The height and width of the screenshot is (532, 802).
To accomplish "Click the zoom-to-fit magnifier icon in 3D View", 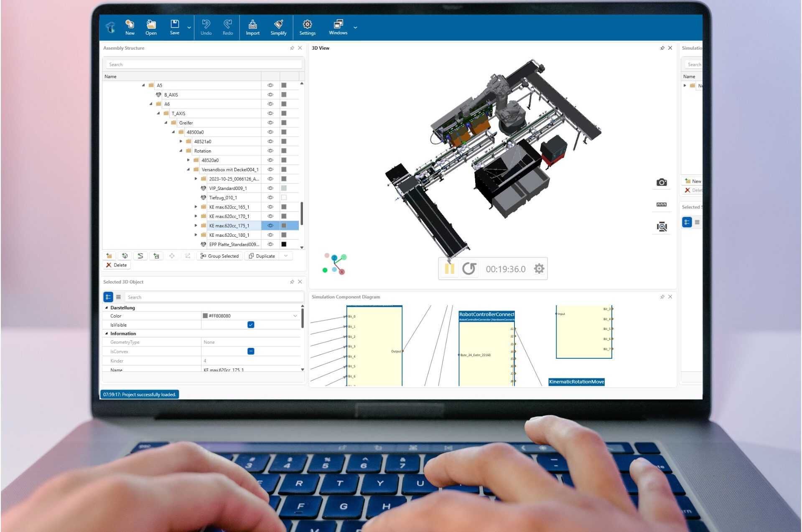I will (x=662, y=227).
